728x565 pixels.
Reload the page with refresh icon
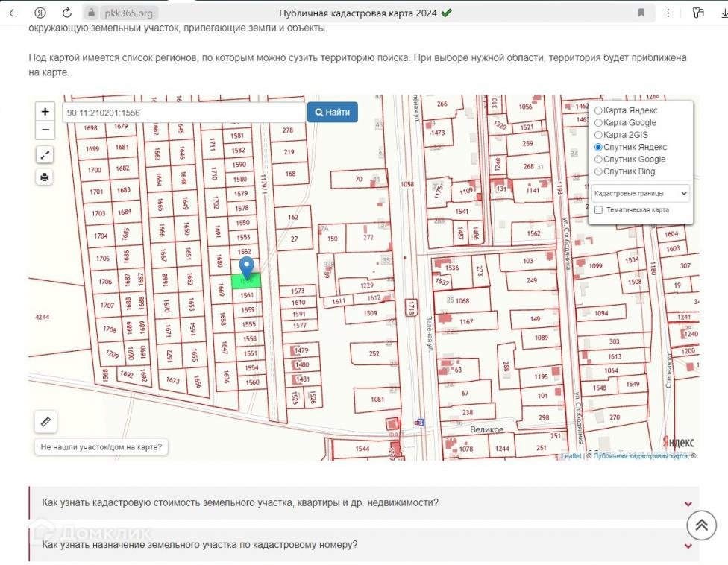[x=67, y=13]
